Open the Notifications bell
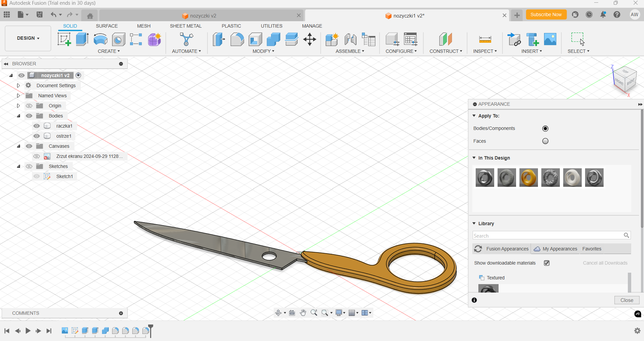Viewport: 644px width, 341px height. [603, 14]
